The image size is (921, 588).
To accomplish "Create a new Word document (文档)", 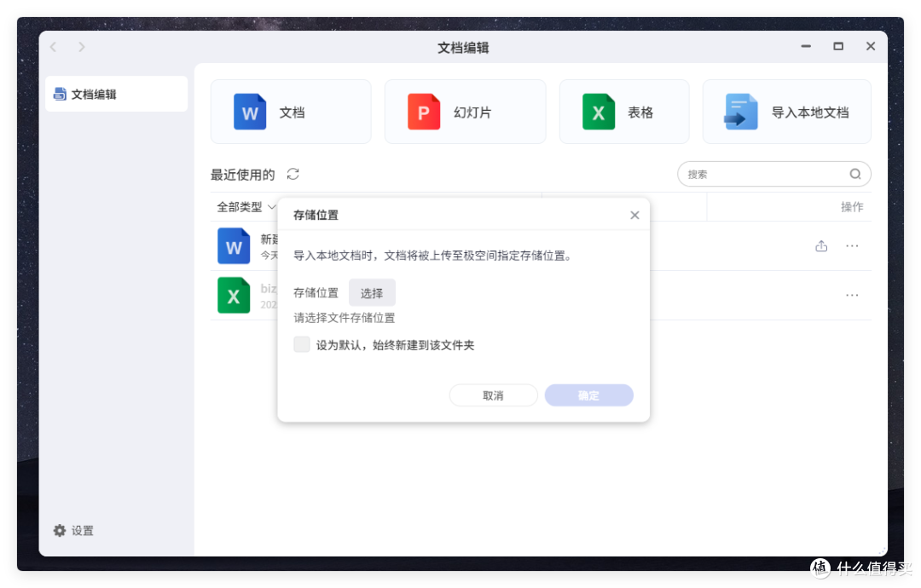I will coord(291,112).
